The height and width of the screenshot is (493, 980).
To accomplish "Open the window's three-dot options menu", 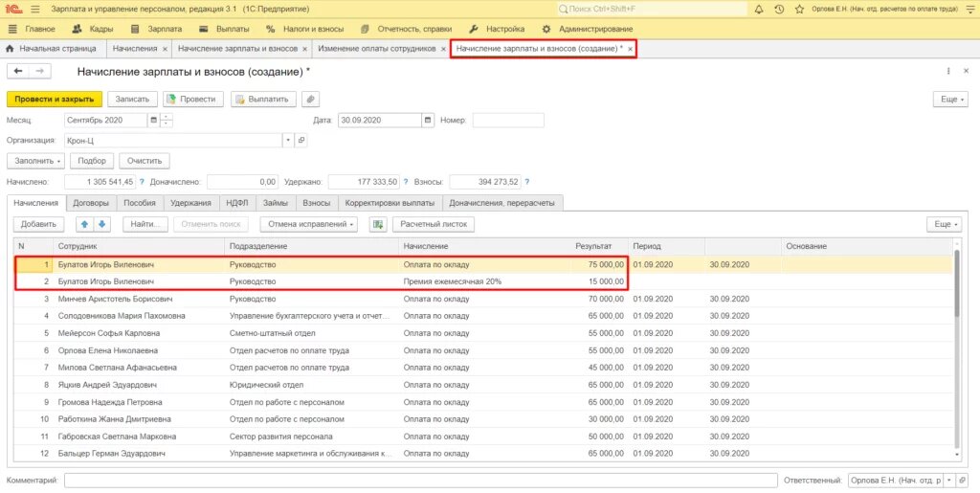I will point(948,71).
